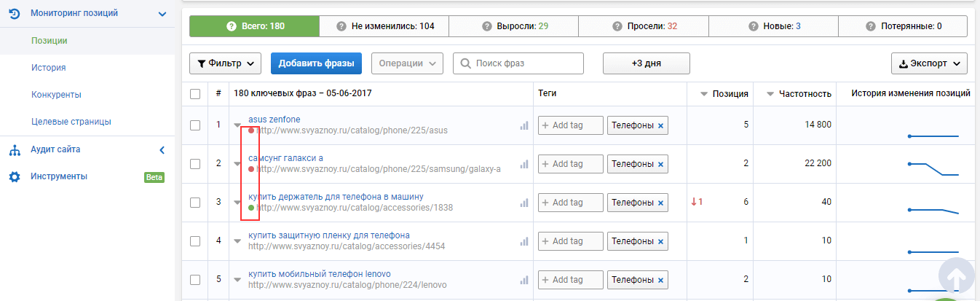
Task: Check the box for row 1 asus zenfone
Action: tap(195, 125)
